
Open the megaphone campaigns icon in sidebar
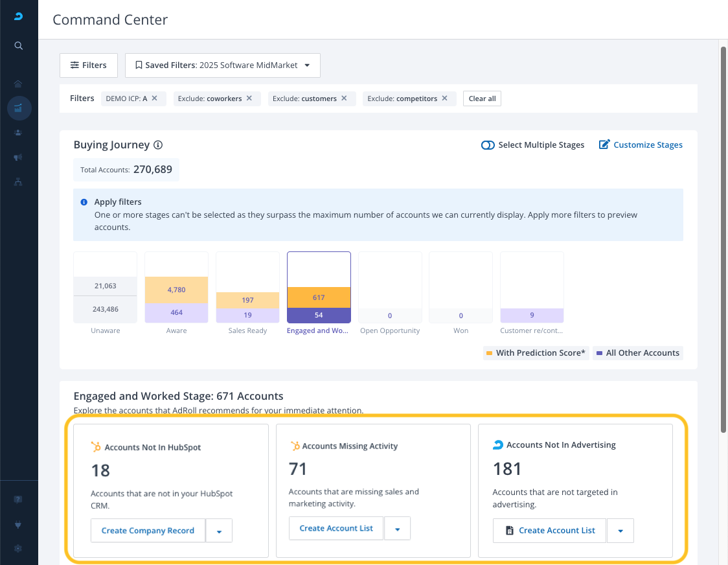pos(19,157)
